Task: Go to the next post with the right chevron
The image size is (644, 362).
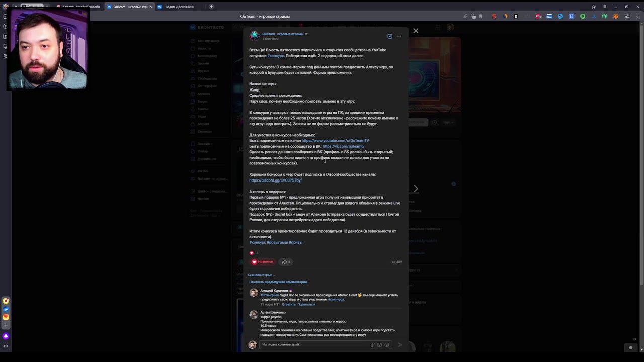Action: [x=416, y=189]
